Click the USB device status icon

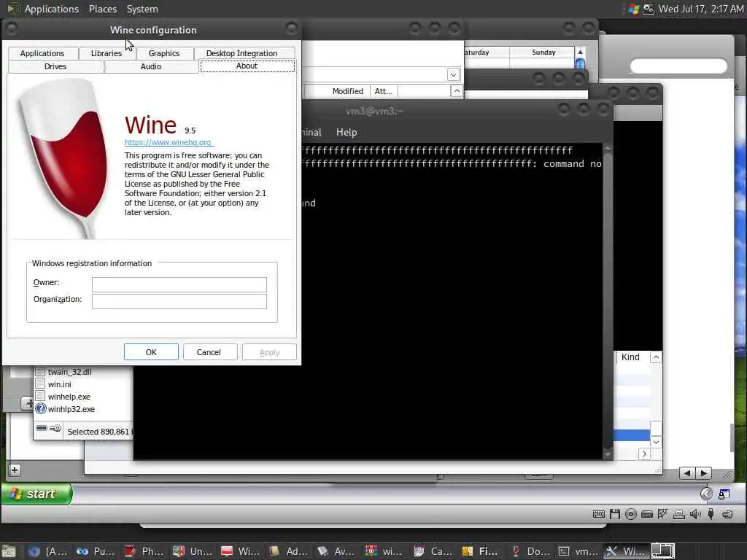click(711, 514)
